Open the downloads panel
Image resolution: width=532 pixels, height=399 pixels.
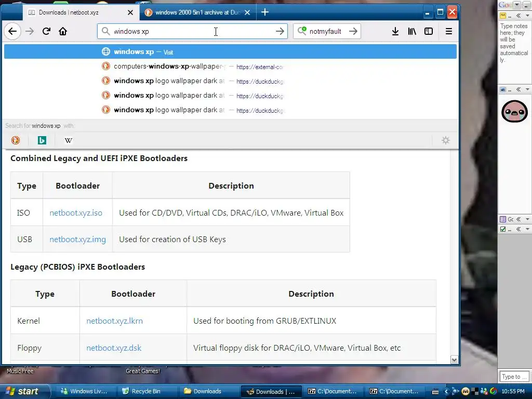tap(395, 32)
